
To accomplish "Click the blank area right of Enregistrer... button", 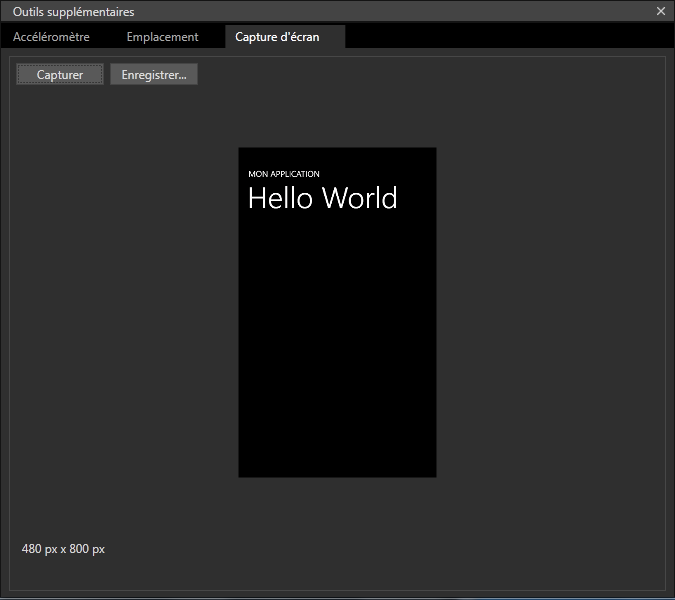I will tap(420, 75).
